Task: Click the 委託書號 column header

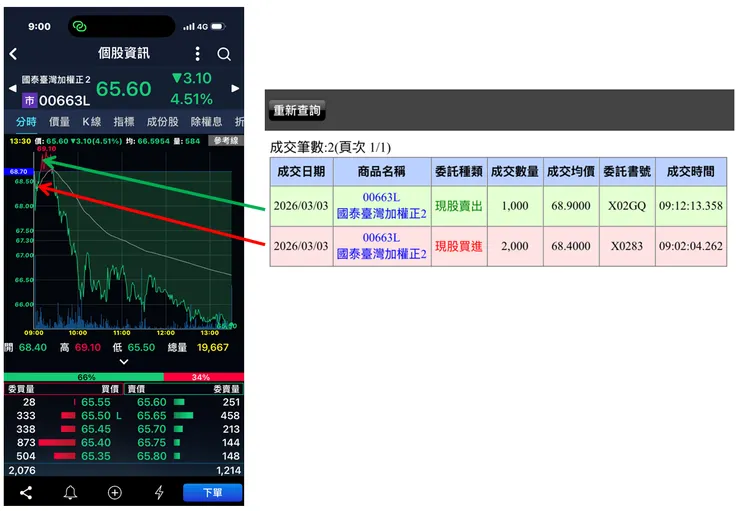Action: point(627,172)
